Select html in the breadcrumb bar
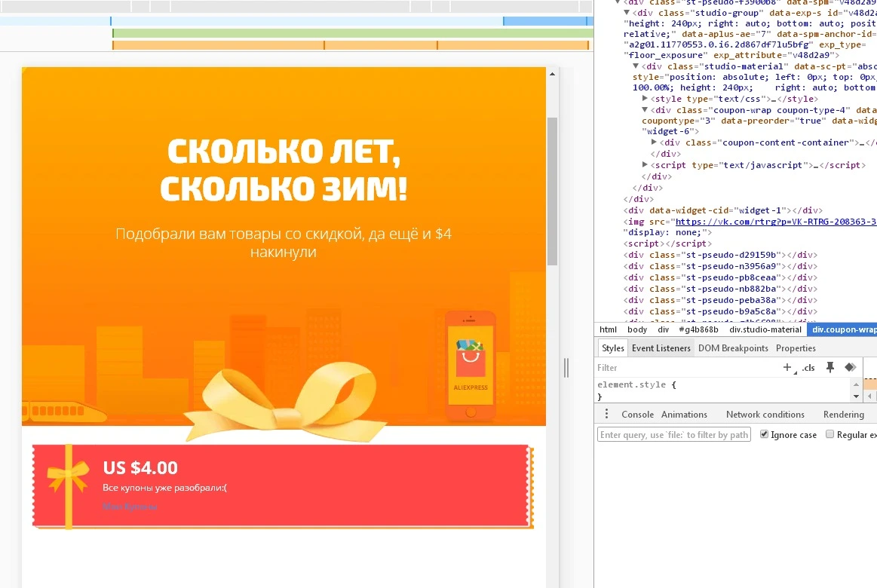 608,329
